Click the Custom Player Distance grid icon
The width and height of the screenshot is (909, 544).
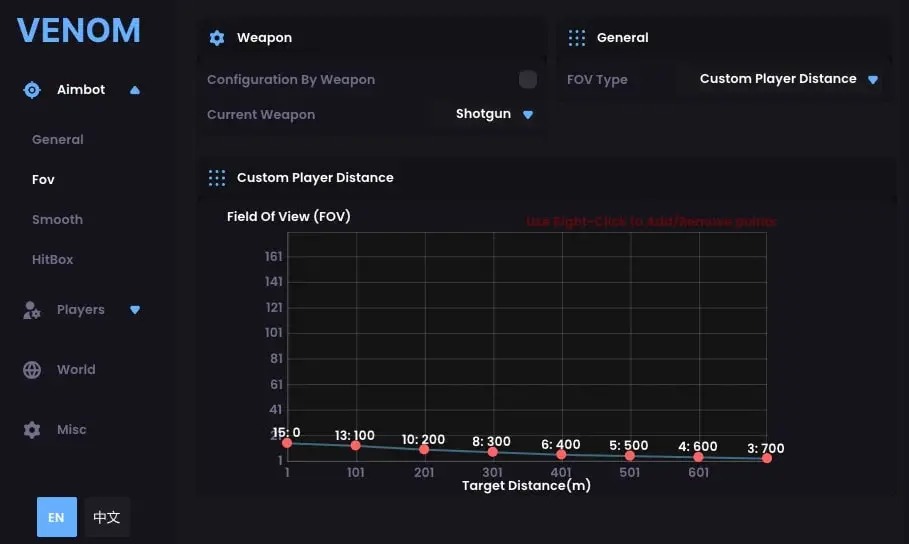217,178
